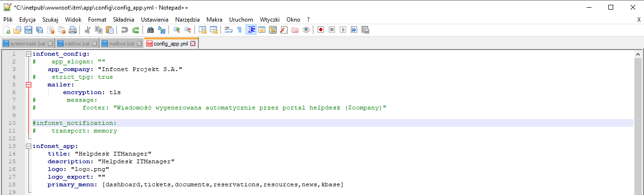Open the Szukaj menu
This screenshot has height=195, width=644.
50,20
